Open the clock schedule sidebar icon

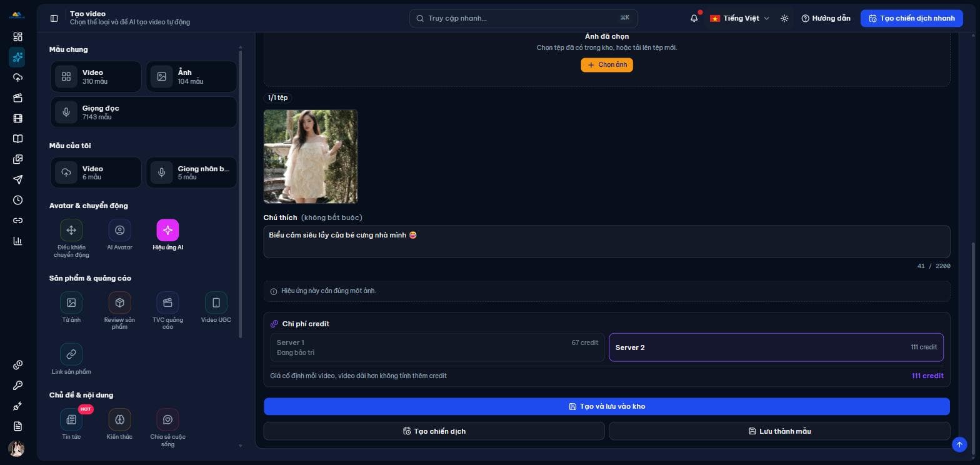pos(17,200)
